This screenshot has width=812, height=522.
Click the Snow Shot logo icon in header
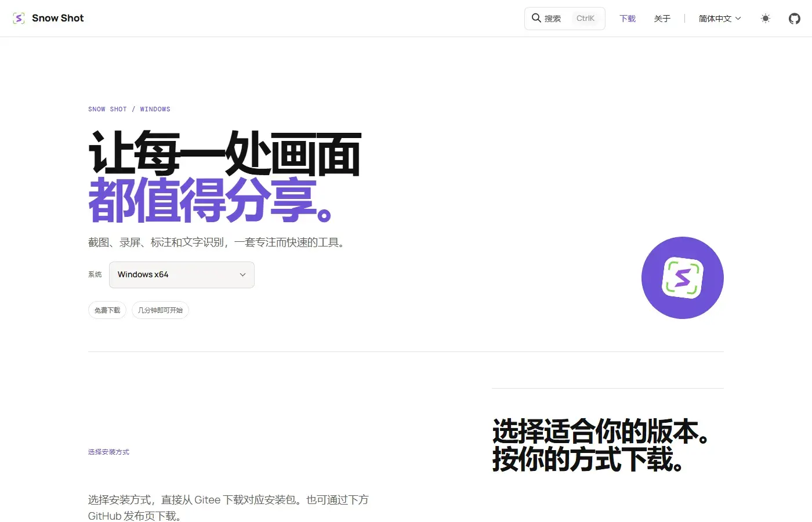pos(19,19)
